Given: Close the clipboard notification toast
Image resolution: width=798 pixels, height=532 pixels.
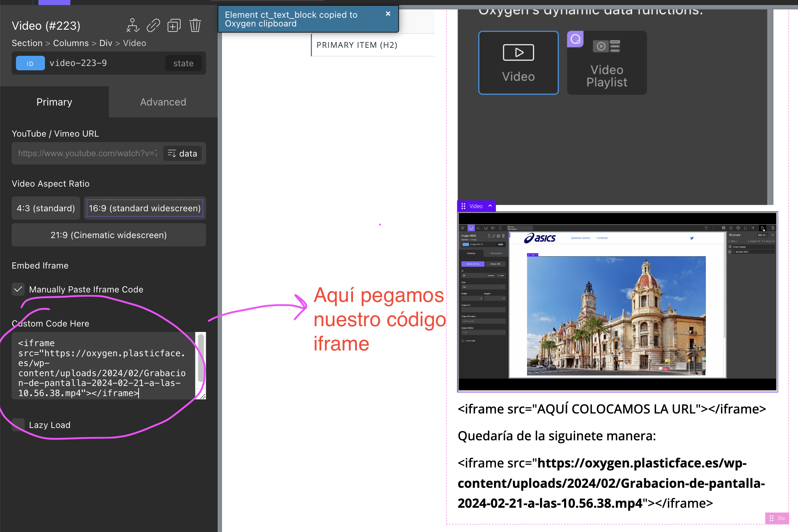Looking at the screenshot, I should click(388, 14).
